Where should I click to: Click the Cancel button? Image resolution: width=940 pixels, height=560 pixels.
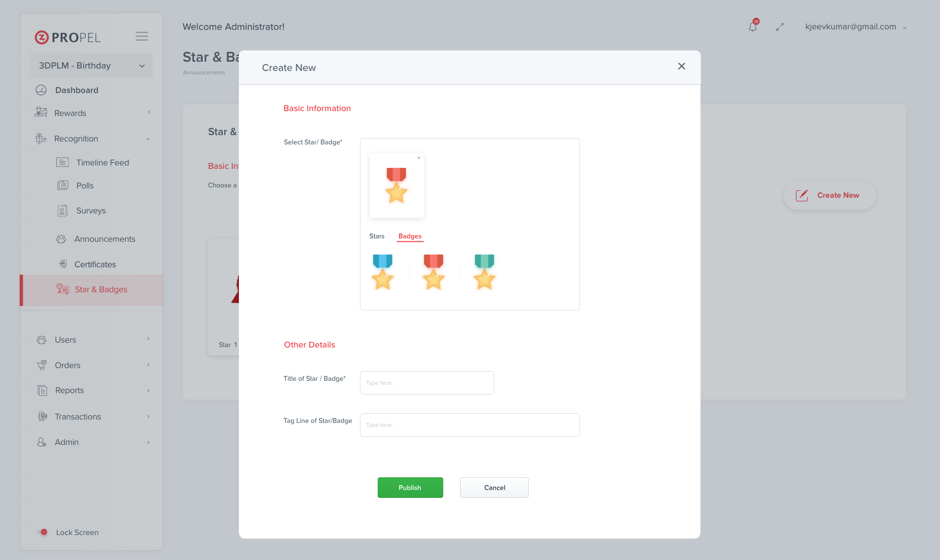tap(494, 488)
